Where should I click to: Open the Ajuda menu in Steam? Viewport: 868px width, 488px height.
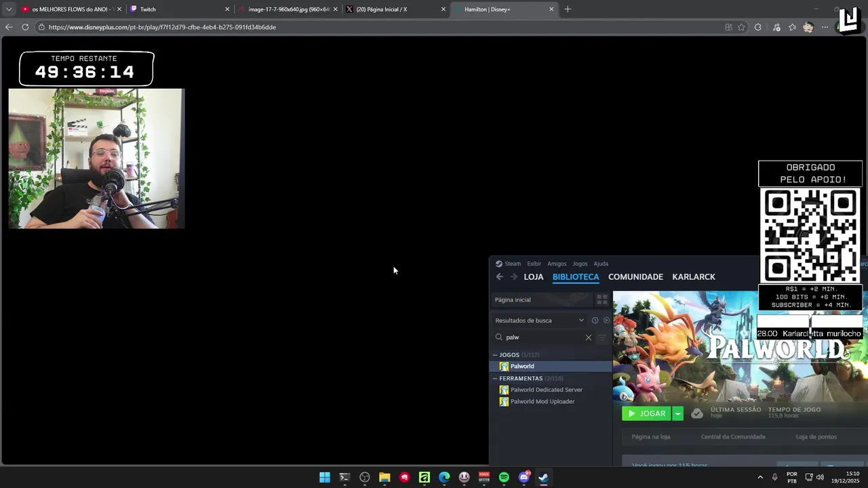[601, 264]
